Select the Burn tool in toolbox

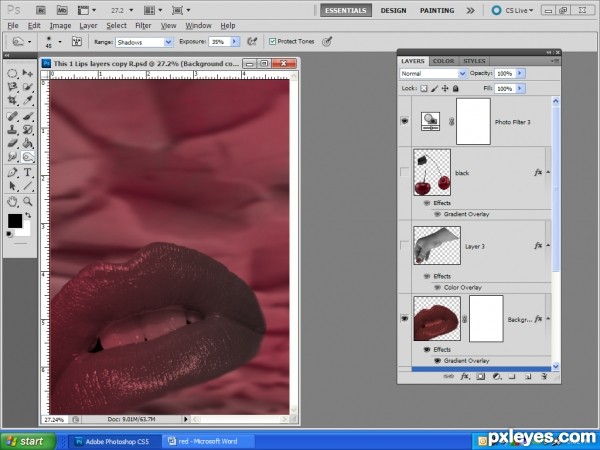pyautogui.click(x=28, y=157)
